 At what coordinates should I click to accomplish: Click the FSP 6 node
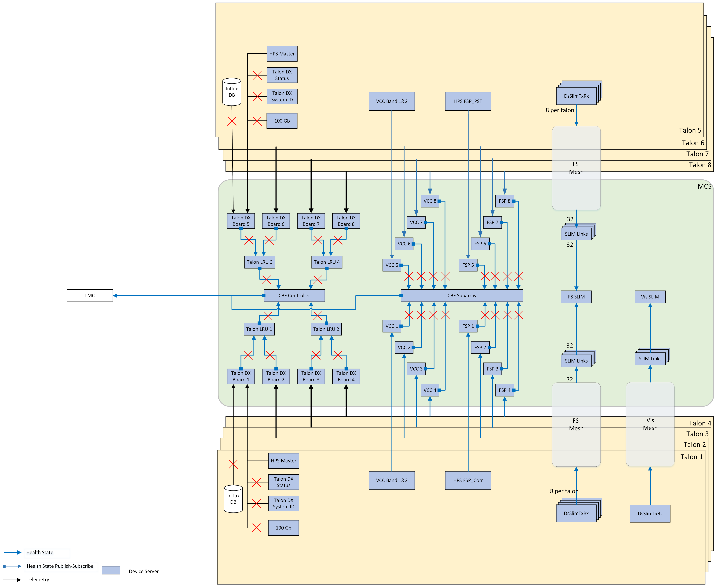pyautogui.click(x=480, y=244)
